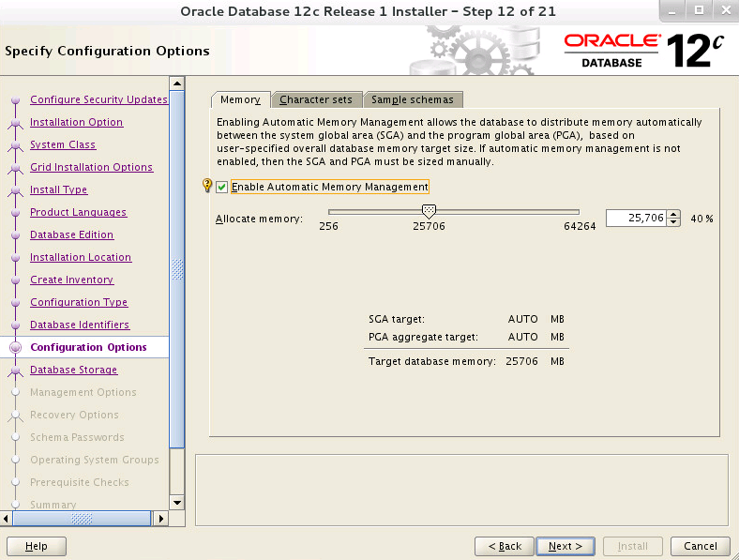Image resolution: width=739 pixels, height=560 pixels.
Task: Open Database Identifiers step
Action: point(80,325)
